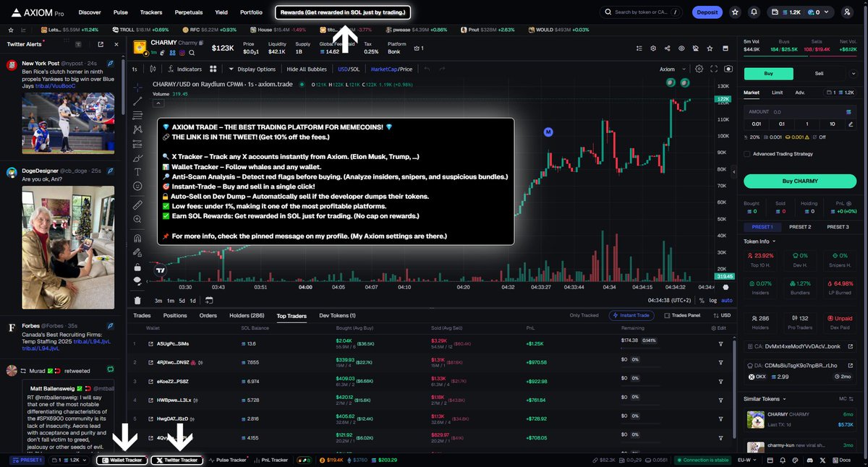
Task: Click the share icon above the chart
Action: point(667,48)
